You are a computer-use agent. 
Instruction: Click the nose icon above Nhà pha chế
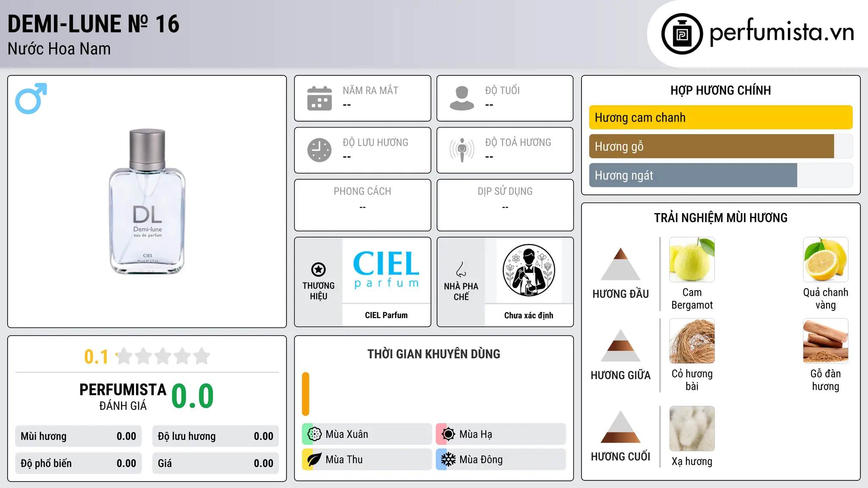461,269
